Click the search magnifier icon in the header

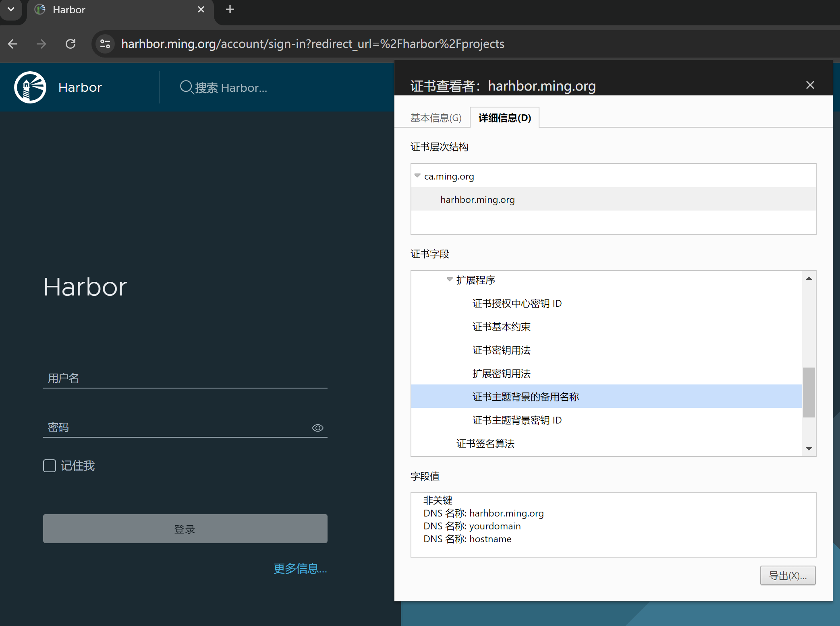pyautogui.click(x=186, y=87)
